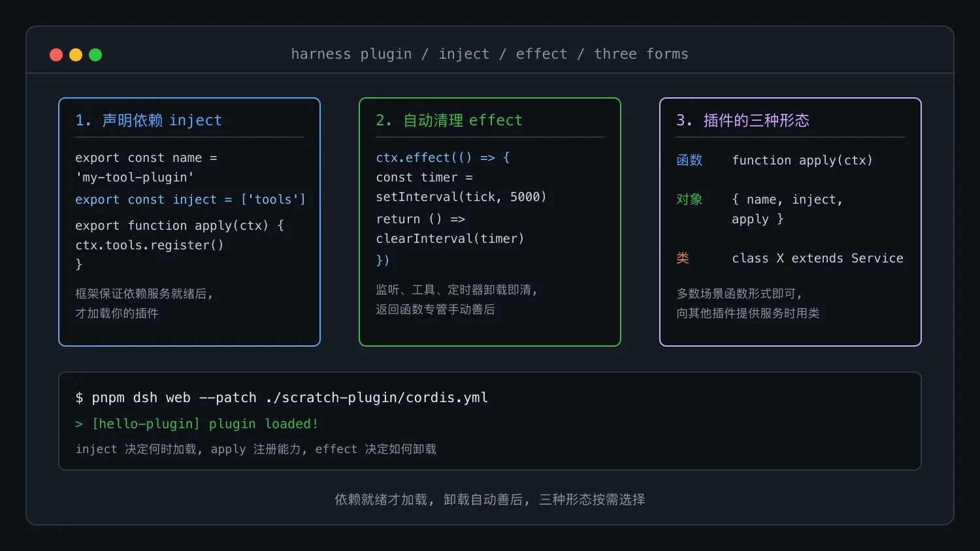Image resolution: width=980 pixels, height=551 pixels.
Task: Select heading '1. 声明依赖 inject'
Action: coord(149,120)
